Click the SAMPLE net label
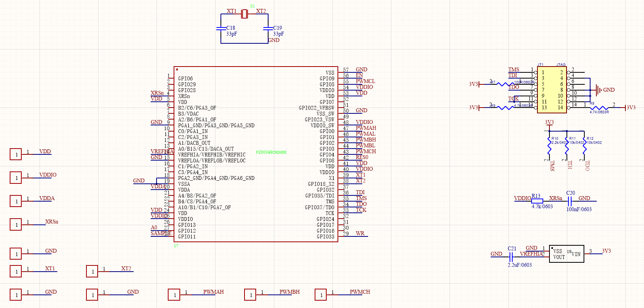This screenshot has width=644, height=308. [160, 233]
